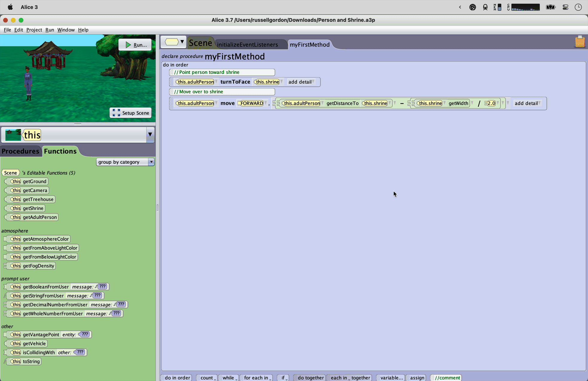Viewport: 588px width, 381px height.
Task: Select the getShrine function tile
Action: point(33,208)
